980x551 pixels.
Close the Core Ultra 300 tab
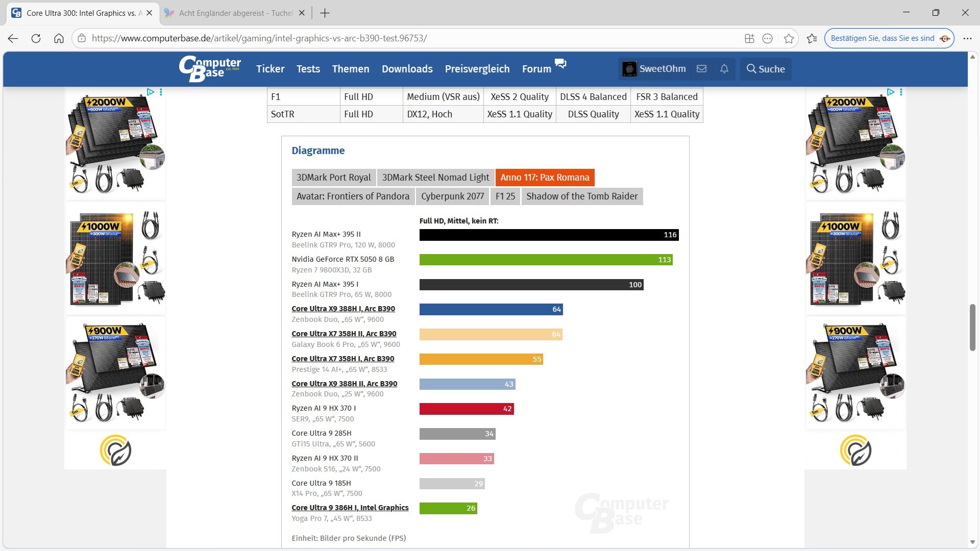point(149,13)
